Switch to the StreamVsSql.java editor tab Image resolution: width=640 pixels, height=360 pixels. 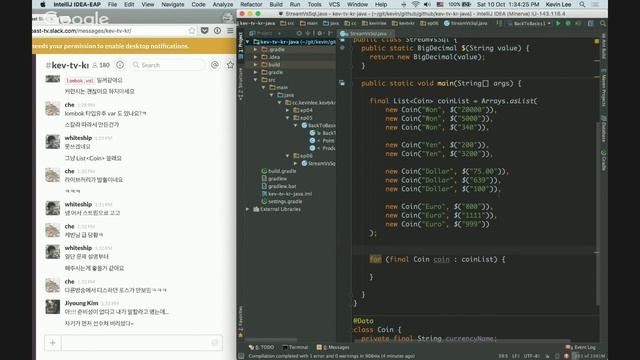pyautogui.click(x=365, y=33)
